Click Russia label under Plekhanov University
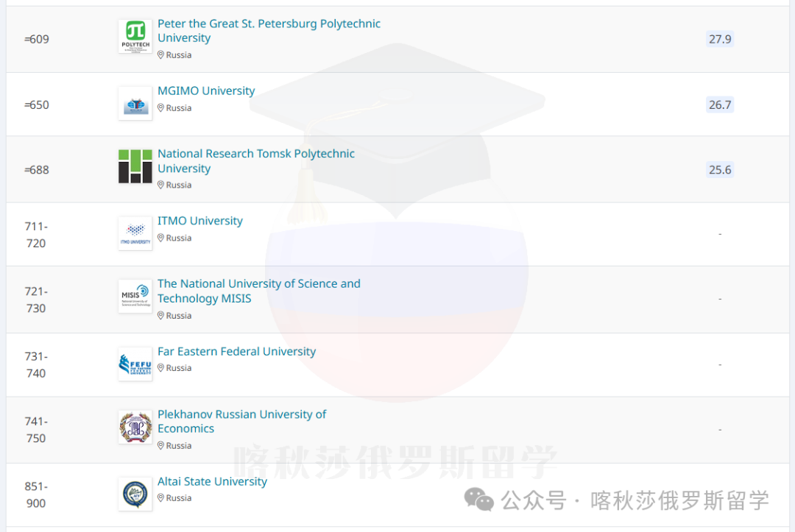The image size is (795, 532). click(179, 446)
